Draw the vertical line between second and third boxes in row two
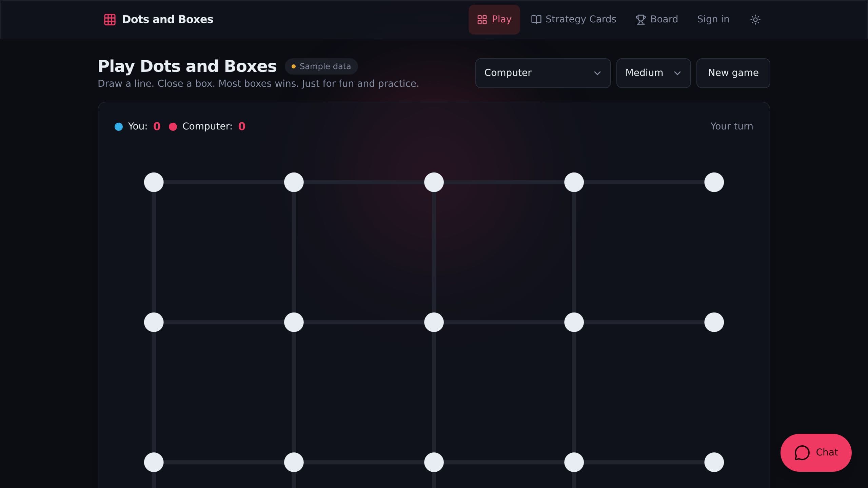 click(434, 392)
